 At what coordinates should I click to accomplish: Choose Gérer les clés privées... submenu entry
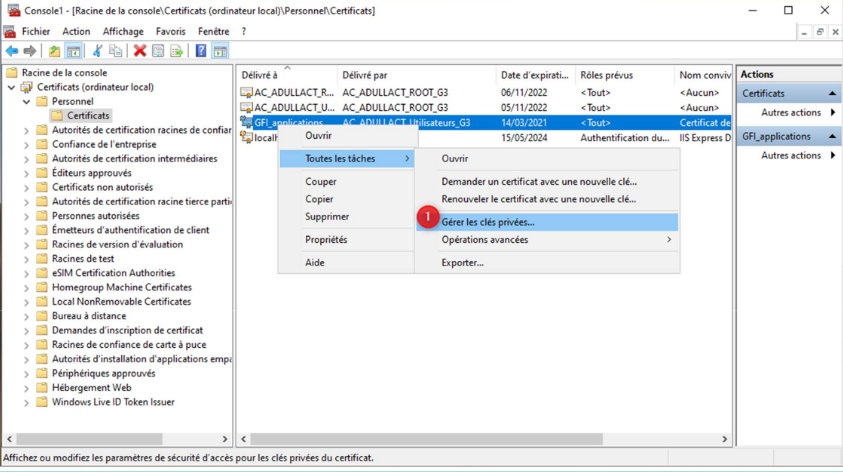click(488, 222)
